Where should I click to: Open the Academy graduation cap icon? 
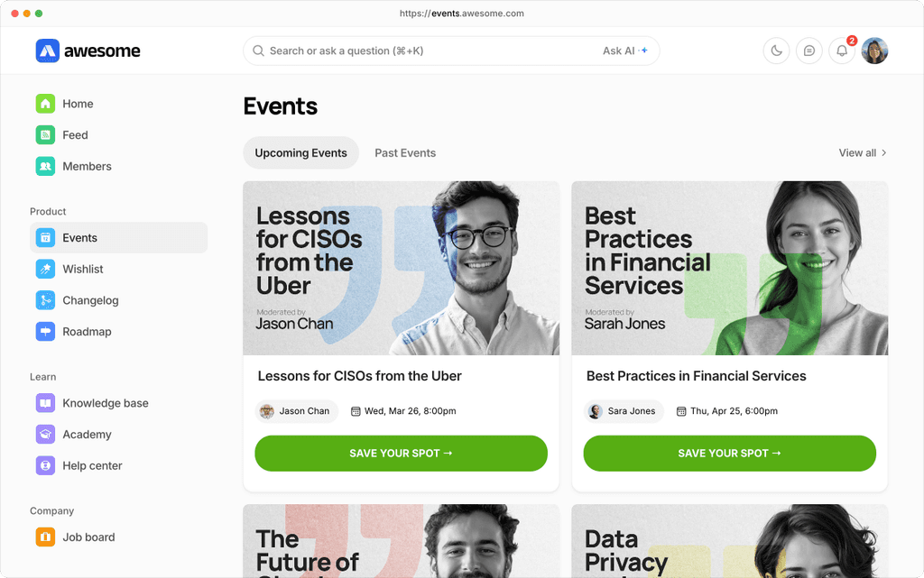coord(45,435)
